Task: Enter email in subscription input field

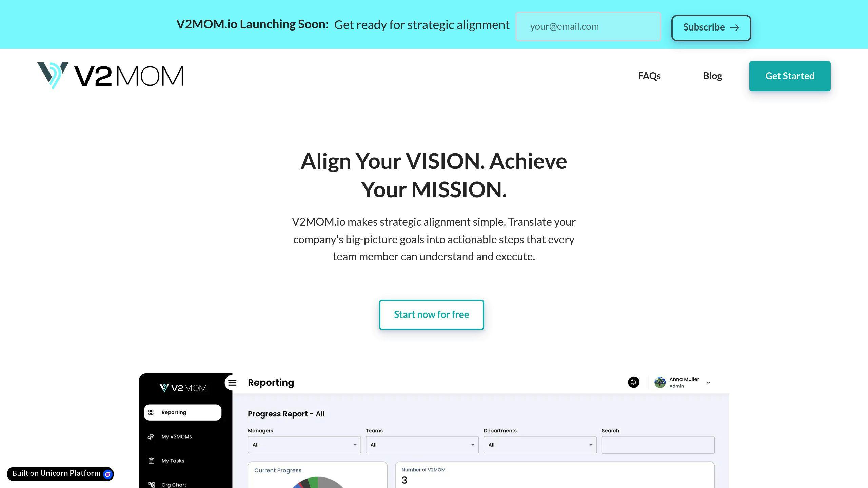Action: 588,26
